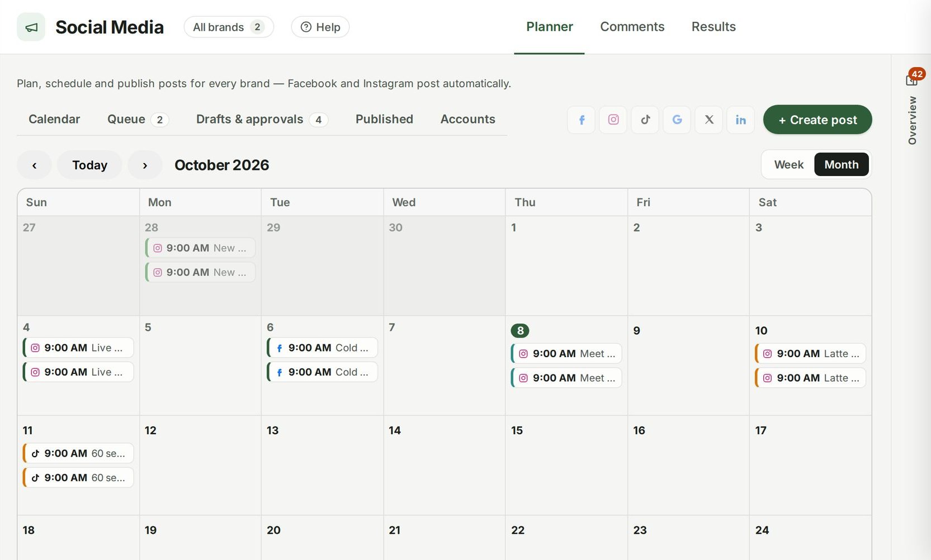Viewport: 931px width, 560px height.
Task: Select the October 14 day cell
Action: tap(445, 466)
